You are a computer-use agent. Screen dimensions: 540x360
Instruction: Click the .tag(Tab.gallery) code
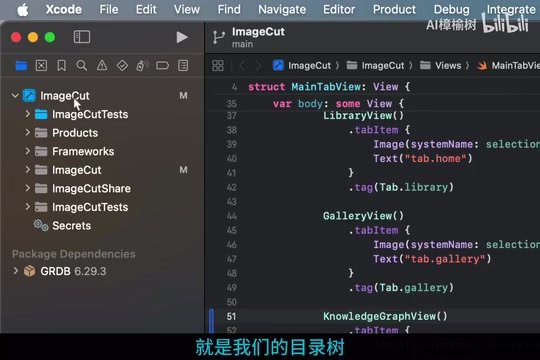tap(401, 288)
